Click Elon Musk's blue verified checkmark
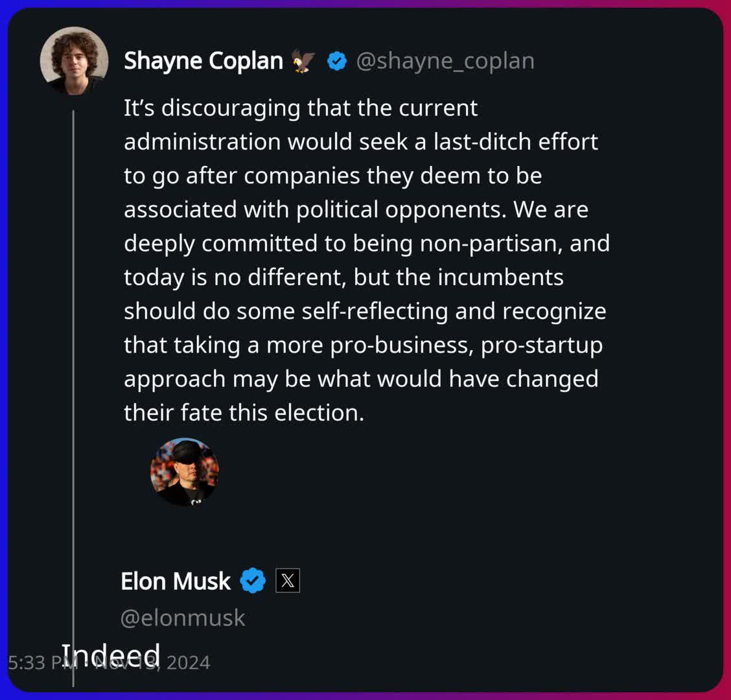This screenshot has width=731, height=700. [x=253, y=581]
